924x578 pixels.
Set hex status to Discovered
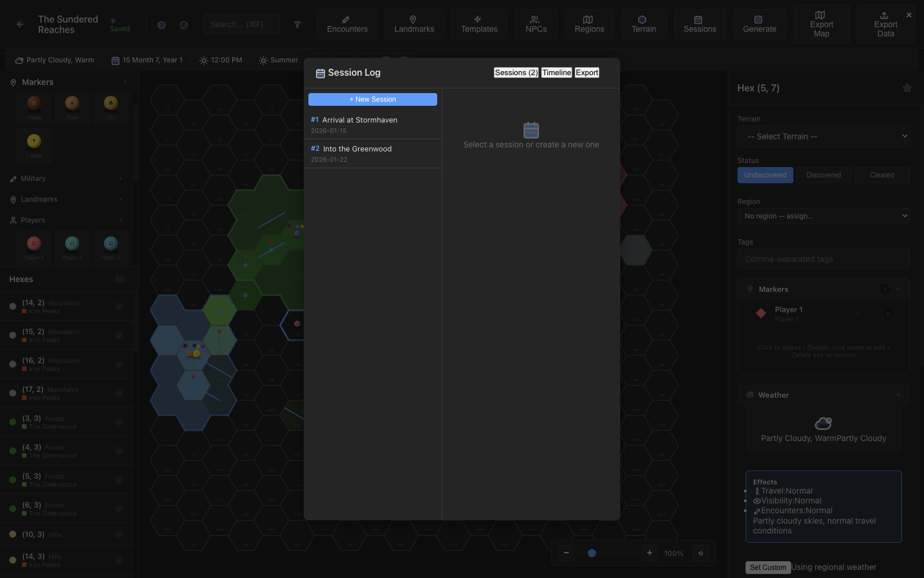[824, 175]
